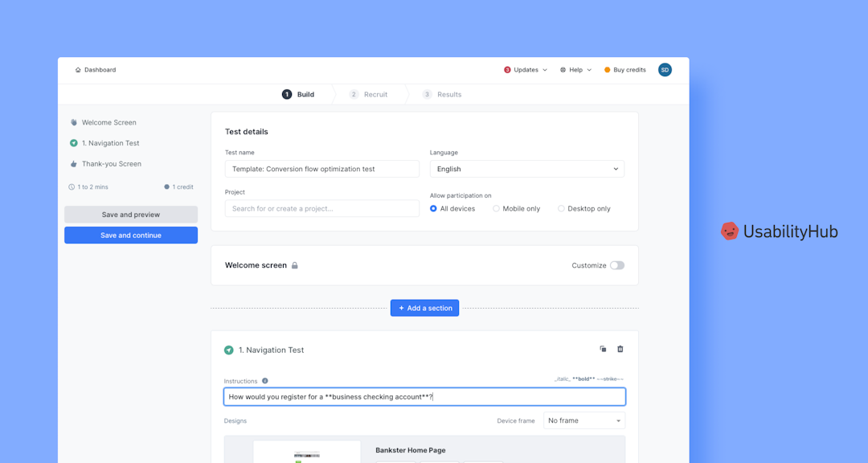Open the Updates notifications icon
Viewport: 868px width, 463px height.
506,69
